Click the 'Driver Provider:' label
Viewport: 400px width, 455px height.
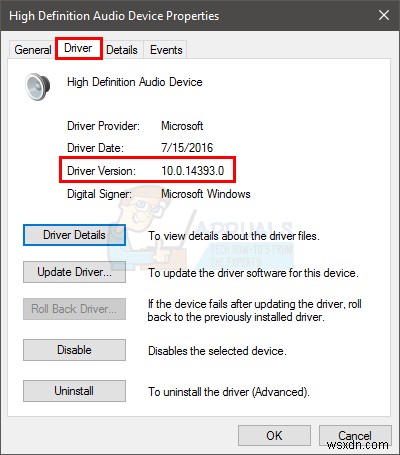pos(103,126)
